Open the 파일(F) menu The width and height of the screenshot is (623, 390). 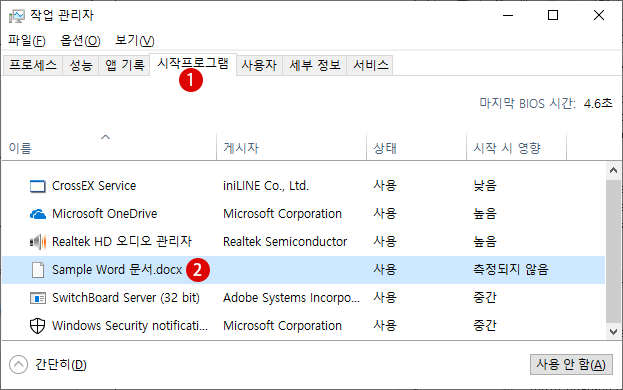click(27, 41)
